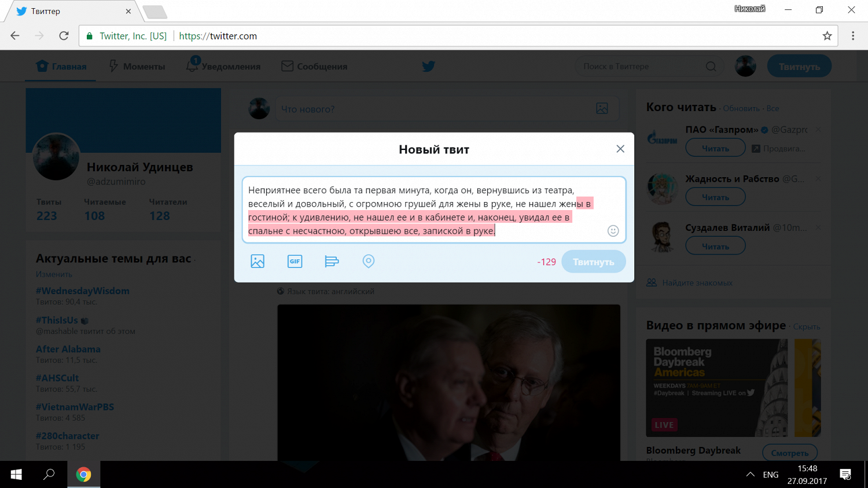Show hidden icons in system tray
The image size is (868, 488).
(x=750, y=475)
